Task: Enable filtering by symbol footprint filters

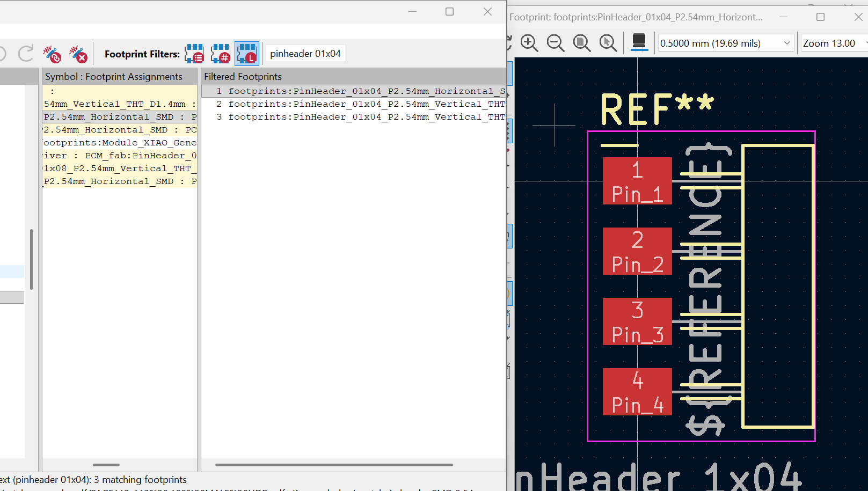Action: (194, 54)
